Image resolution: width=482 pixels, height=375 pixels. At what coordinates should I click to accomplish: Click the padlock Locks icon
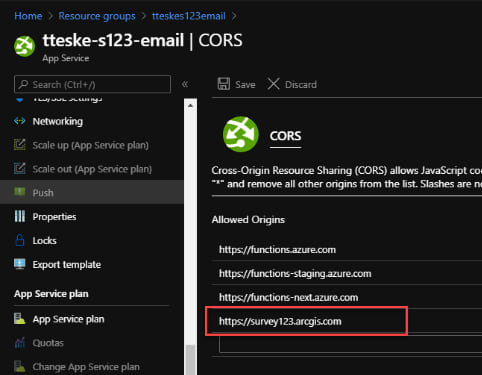click(x=20, y=240)
